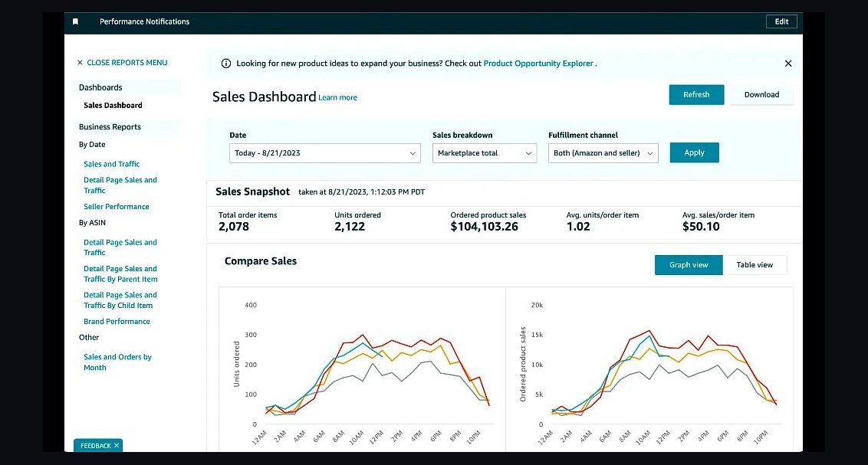This screenshot has height=465, width=868.
Task: Click the Units ordered value 2,122
Action: click(x=350, y=227)
